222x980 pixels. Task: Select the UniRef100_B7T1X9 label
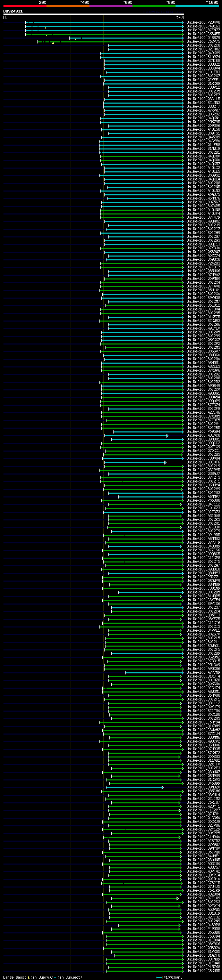click(x=203, y=898)
